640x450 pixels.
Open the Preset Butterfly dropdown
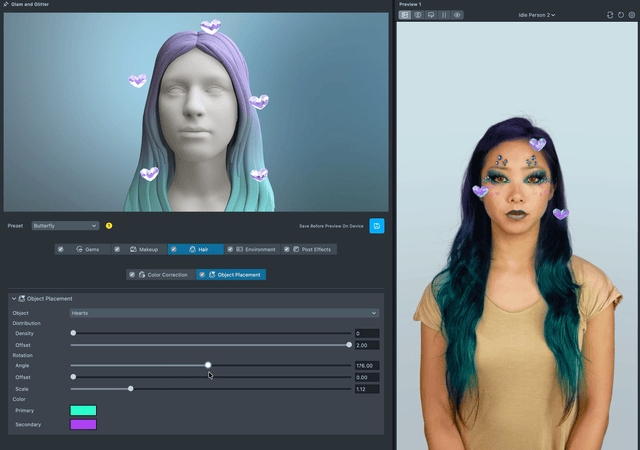pyautogui.click(x=65, y=226)
